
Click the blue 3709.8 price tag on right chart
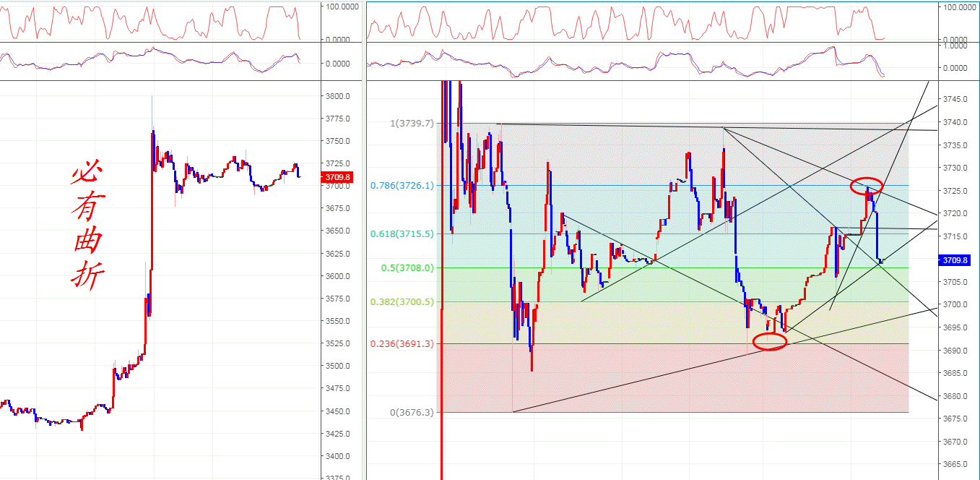click(957, 260)
